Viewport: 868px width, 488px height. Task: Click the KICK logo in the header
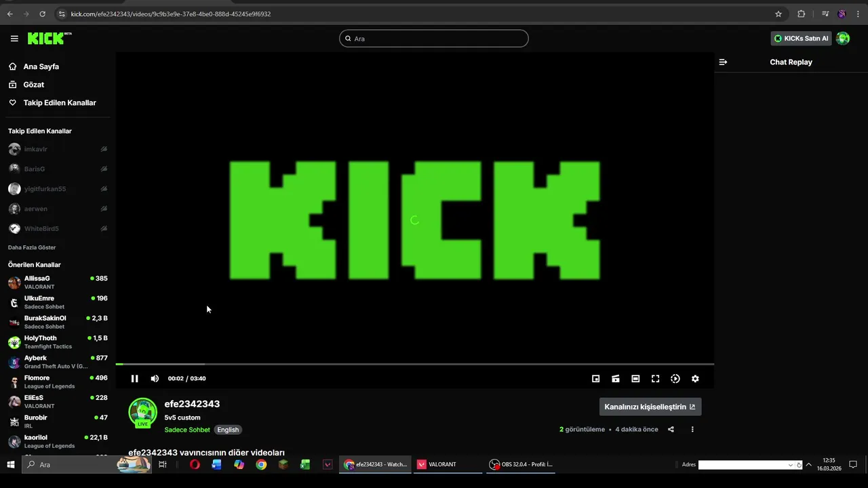click(x=50, y=39)
